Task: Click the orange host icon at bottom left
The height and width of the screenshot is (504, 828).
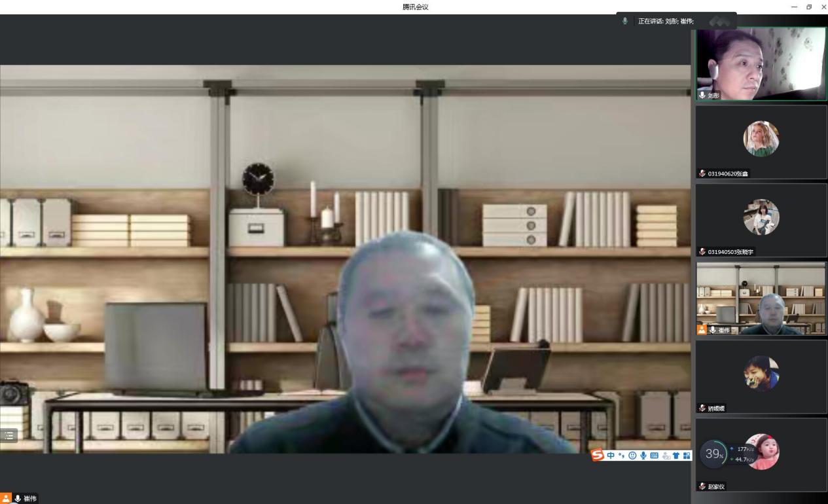Action: coord(6,498)
